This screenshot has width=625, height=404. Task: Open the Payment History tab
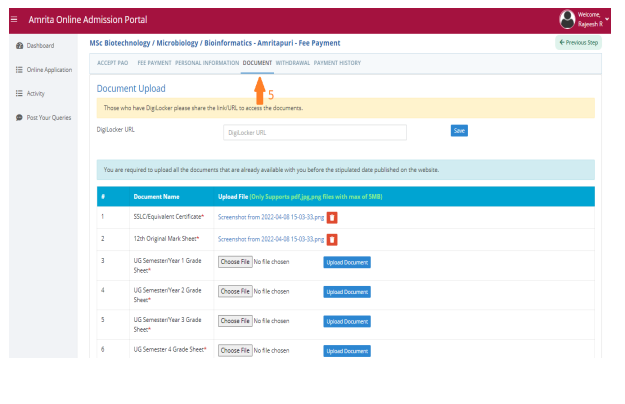[337, 63]
